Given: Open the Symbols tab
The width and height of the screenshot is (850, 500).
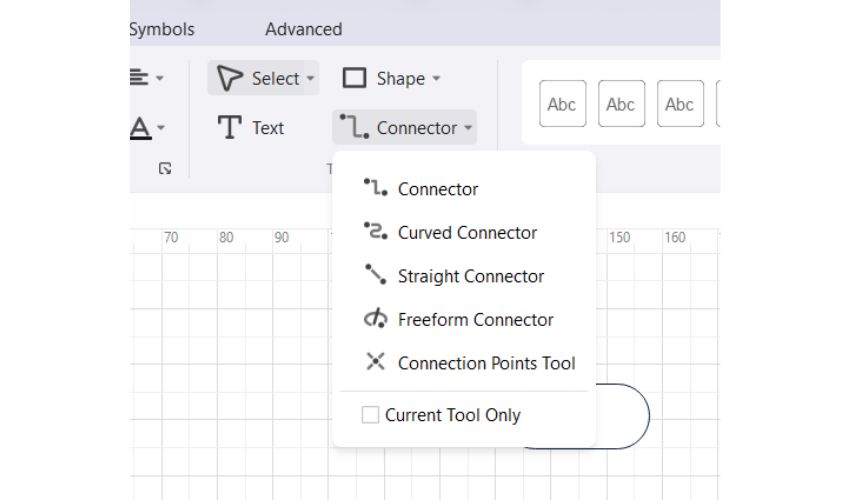Looking at the screenshot, I should tap(162, 29).
